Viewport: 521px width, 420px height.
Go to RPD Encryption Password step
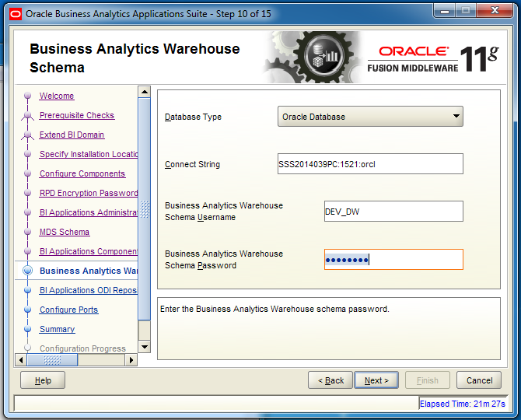click(89, 193)
